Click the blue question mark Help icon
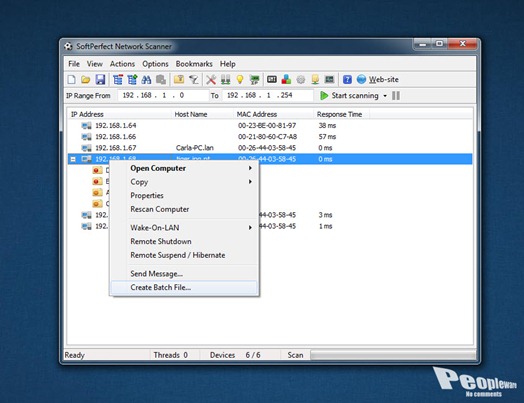This screenshot has width=524, height=403. click(x=347, y=80)
